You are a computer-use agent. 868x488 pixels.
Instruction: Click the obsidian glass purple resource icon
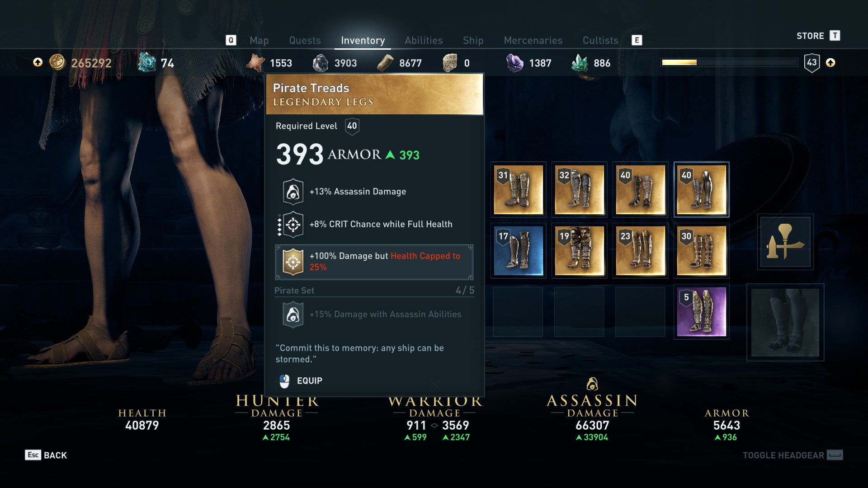pos(514,63)
